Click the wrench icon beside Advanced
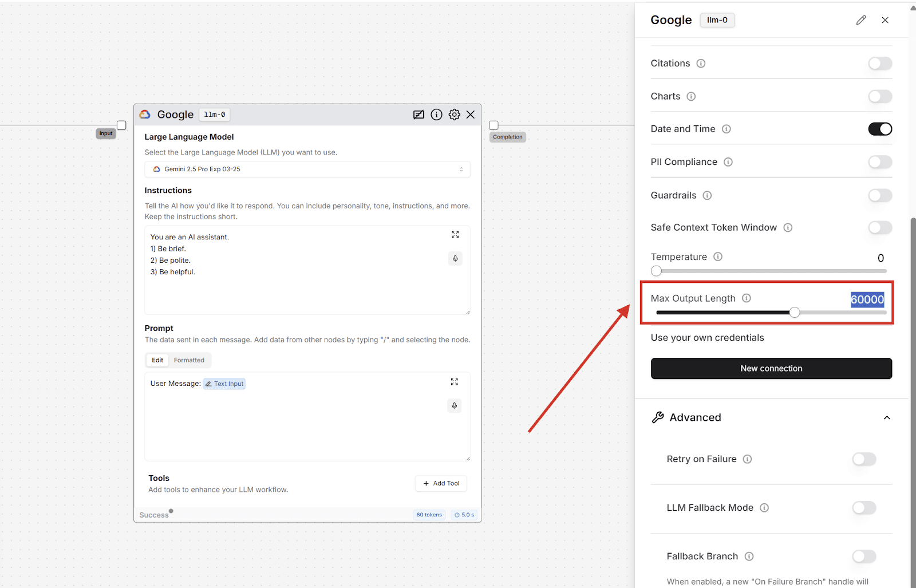 658,417
